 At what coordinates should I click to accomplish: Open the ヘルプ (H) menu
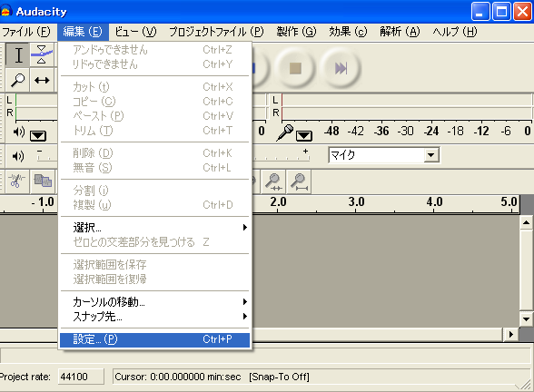[455, 32]
